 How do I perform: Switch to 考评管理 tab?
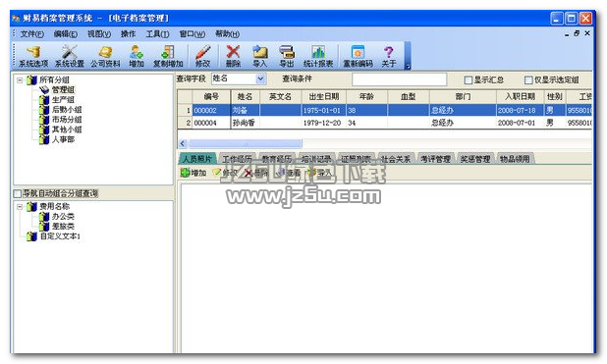click(x=435, y=159)
